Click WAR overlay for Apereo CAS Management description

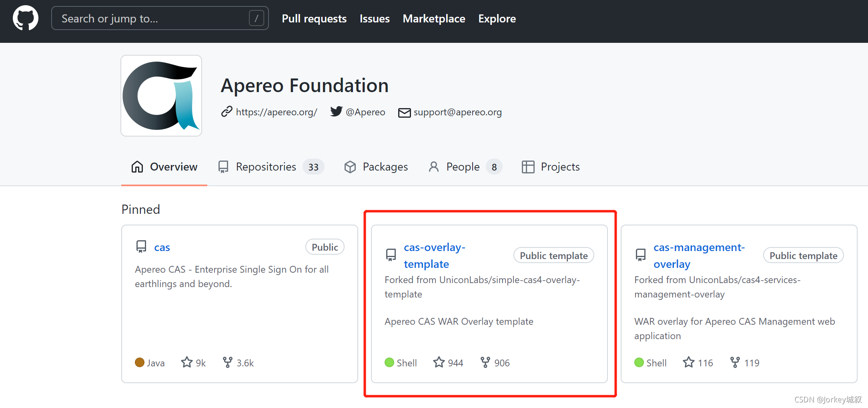coord(735,329)
